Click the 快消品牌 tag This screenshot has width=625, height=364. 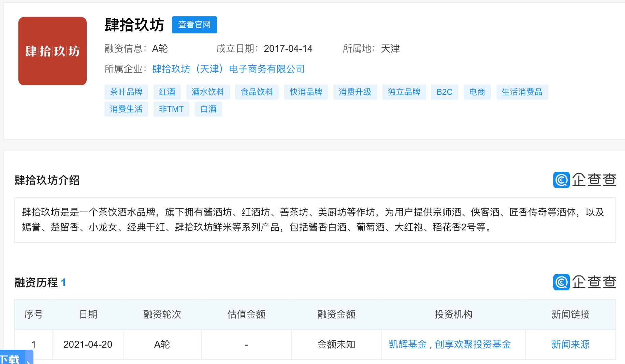click(306, 92)
